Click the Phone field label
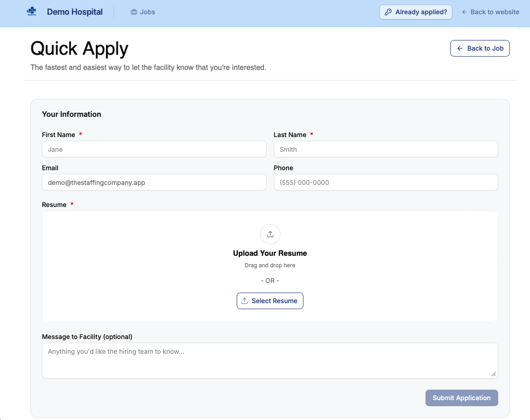Image resolution: width=530 pixels, height=420 pixels. 283,168
